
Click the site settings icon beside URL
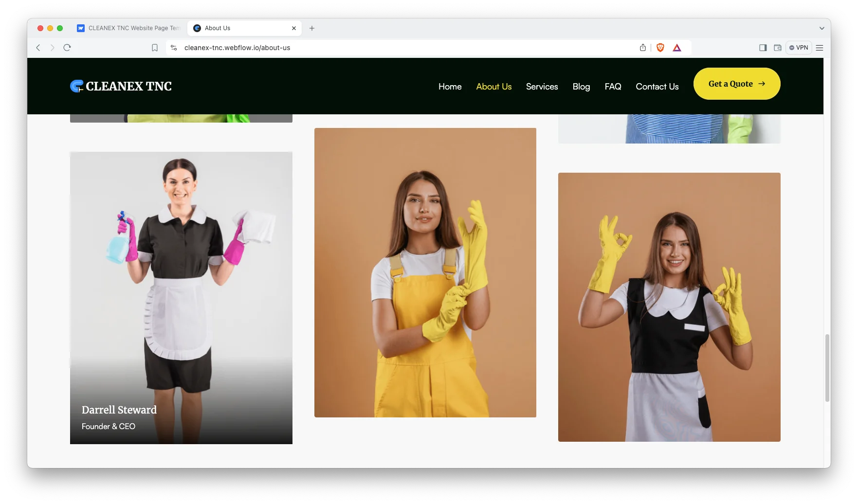[174, 48]
